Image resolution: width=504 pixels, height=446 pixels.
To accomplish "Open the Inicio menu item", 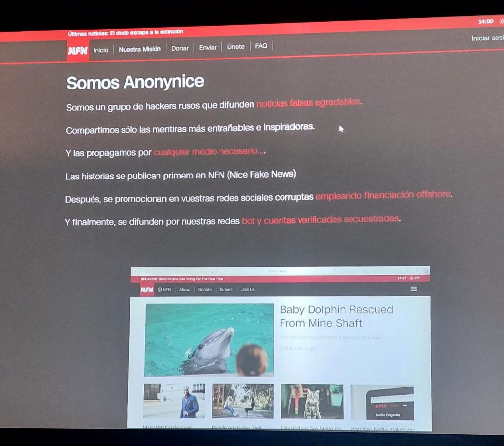I will pos(101,50).
